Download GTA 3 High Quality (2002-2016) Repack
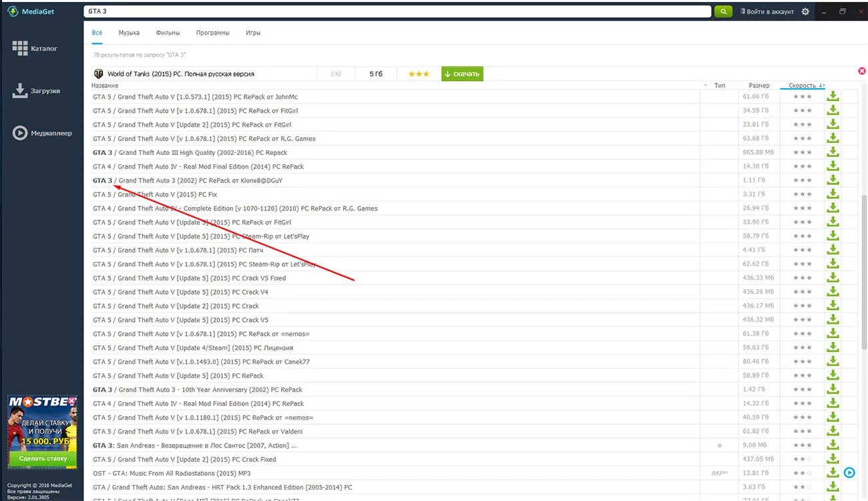This screenshot has width=868, height=501. pyautogui.click(x=833, y=152)
